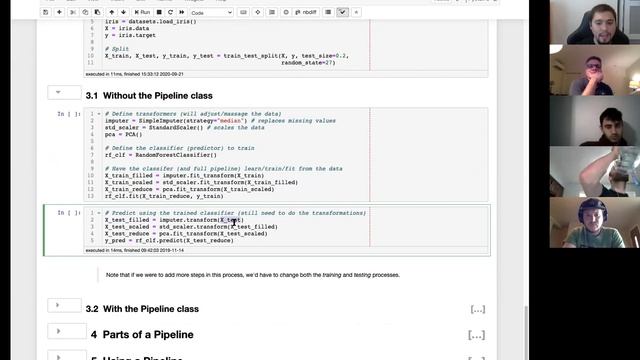
Task: Click the icon right of nbdiff
Action: 328,12
